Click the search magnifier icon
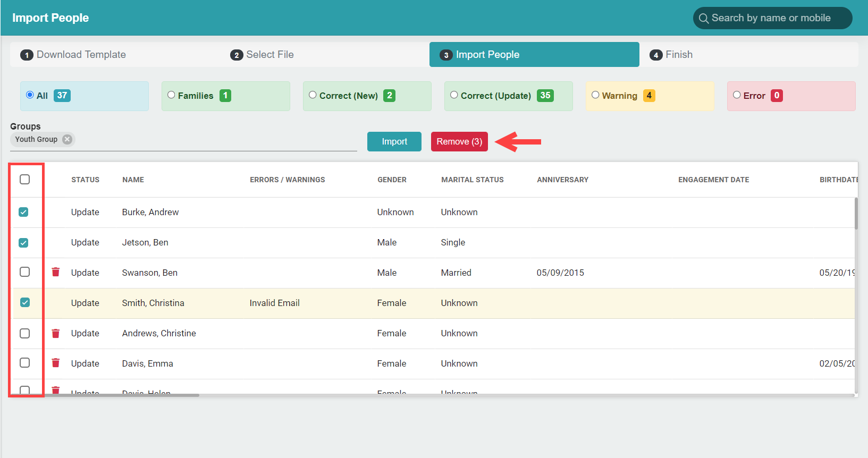 tap(704, 19)
